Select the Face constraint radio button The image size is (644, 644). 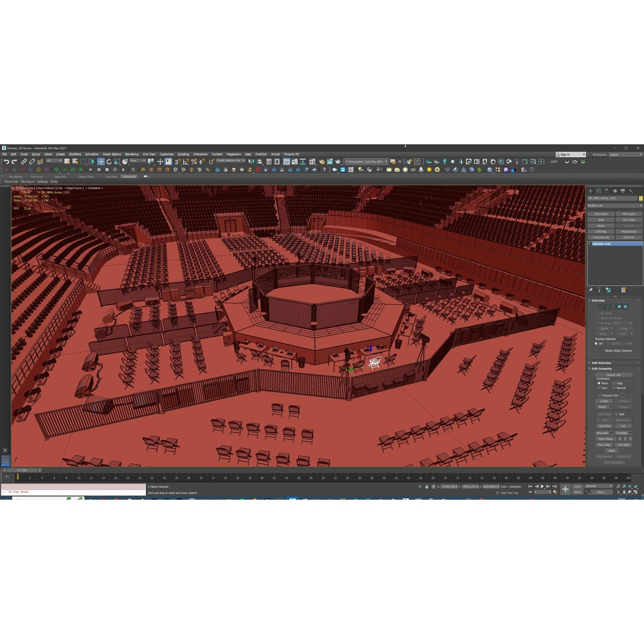(599, 388)
